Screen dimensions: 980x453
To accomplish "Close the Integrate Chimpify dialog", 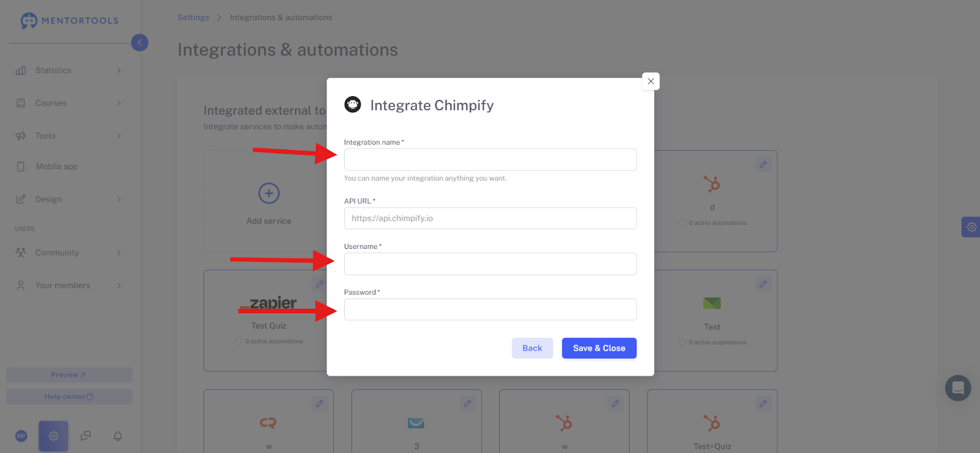I will 650,81.
